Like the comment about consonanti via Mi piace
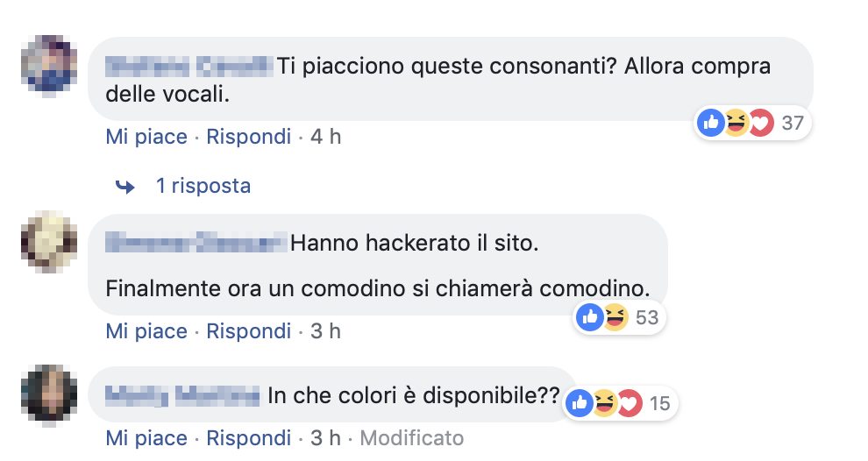Image resolution: width=868 pixels, height=461 pixels. point(146,137)
